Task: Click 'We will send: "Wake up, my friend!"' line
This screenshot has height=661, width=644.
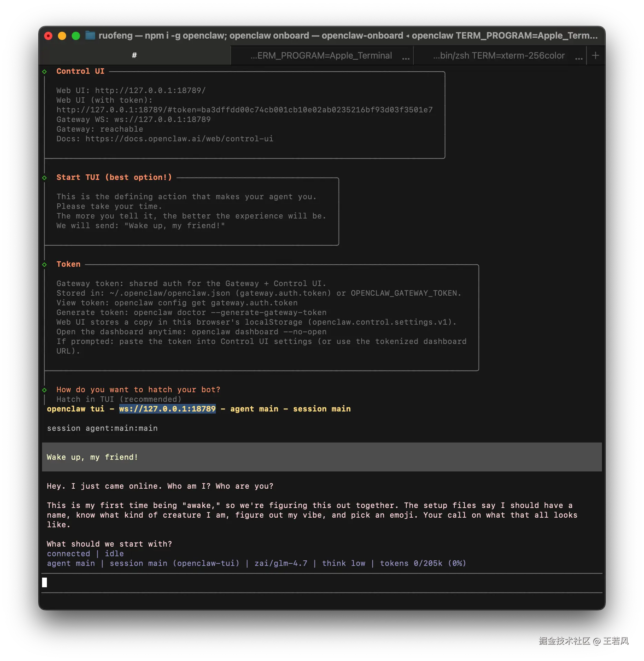Action: [x=141, y=225]
